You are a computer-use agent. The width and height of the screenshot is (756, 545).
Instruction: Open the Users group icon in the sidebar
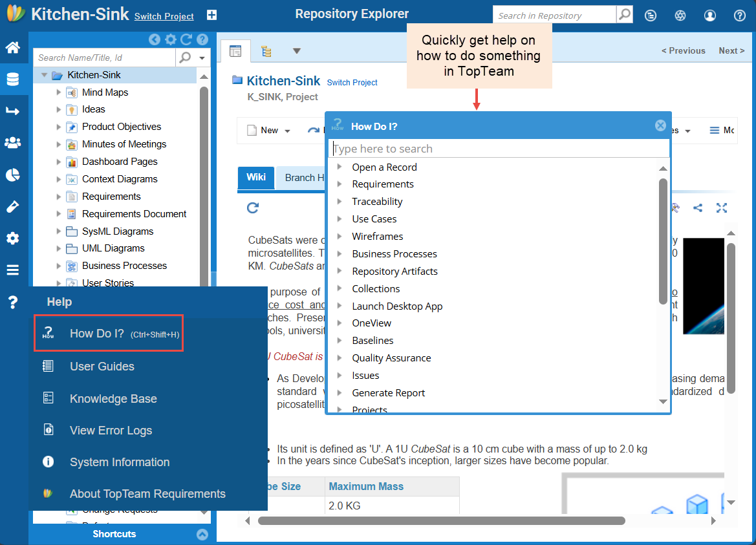coord(13,143)
